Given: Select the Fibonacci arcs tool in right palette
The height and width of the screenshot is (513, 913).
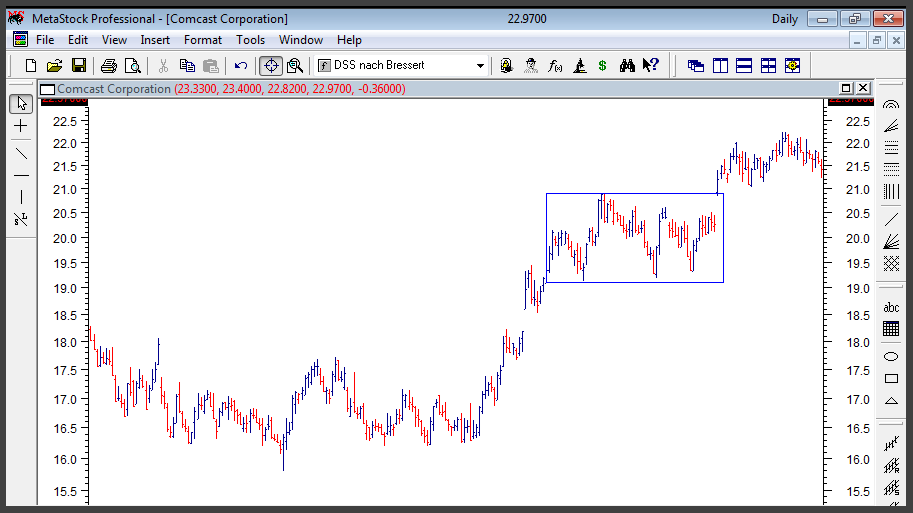Looking at the screenshot, I should (891, 104).
